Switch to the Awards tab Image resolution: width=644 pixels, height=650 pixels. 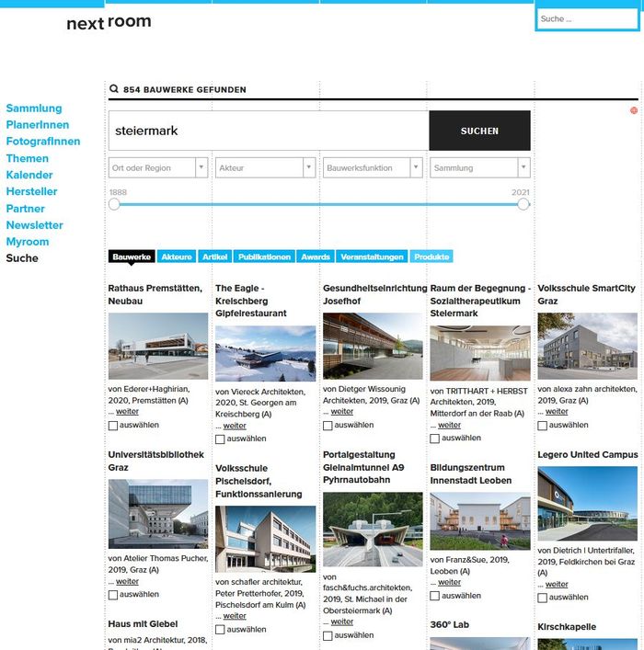(x=316, y=257)
